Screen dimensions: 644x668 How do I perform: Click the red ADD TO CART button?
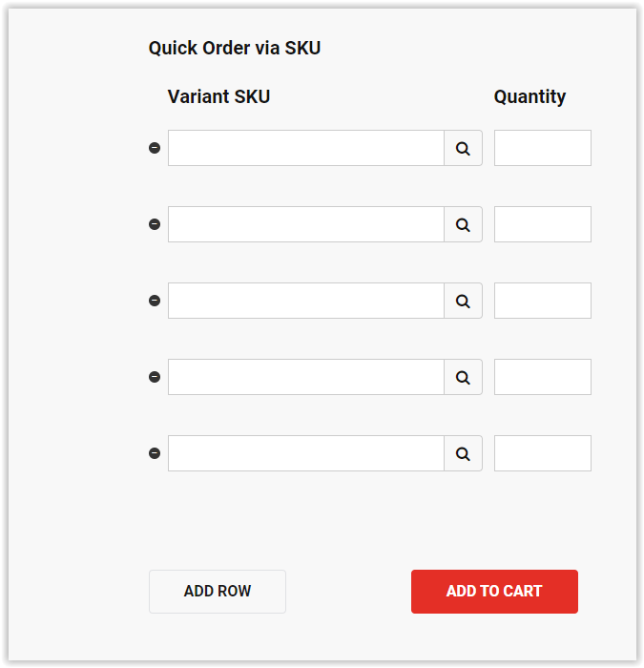(x=494, y=592)
